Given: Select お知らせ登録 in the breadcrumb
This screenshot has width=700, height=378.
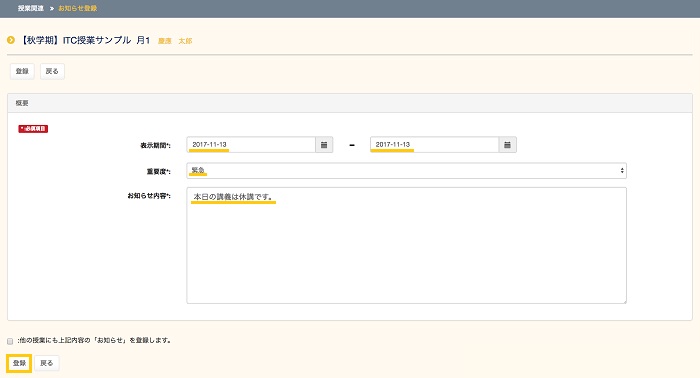Looking at the screenshot, I should (x=78, y=8).
